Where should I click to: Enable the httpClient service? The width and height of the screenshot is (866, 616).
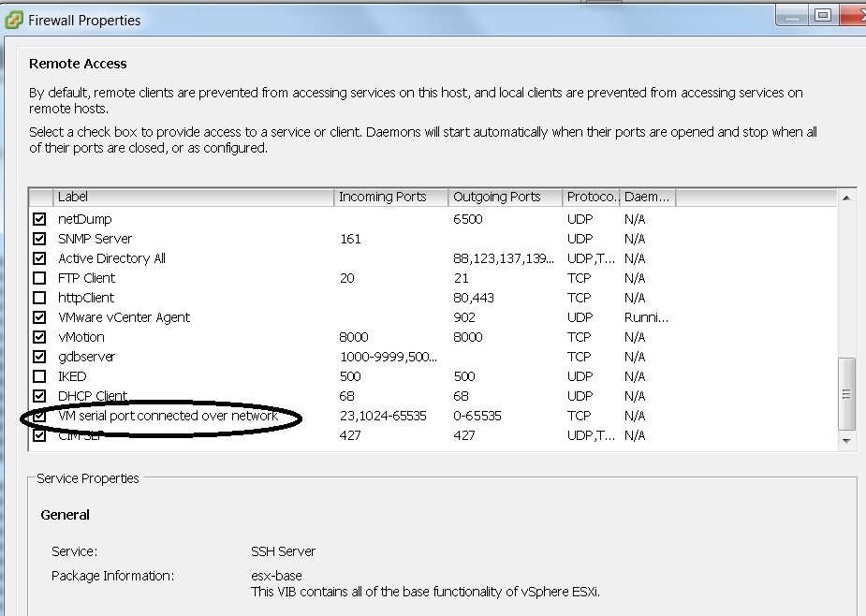click(39, 297)
